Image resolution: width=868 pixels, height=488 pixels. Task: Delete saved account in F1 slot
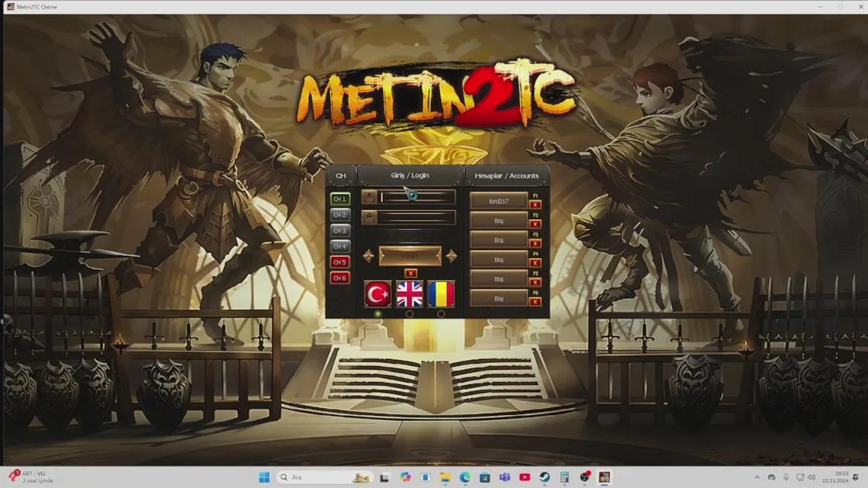tap(535, 205)
